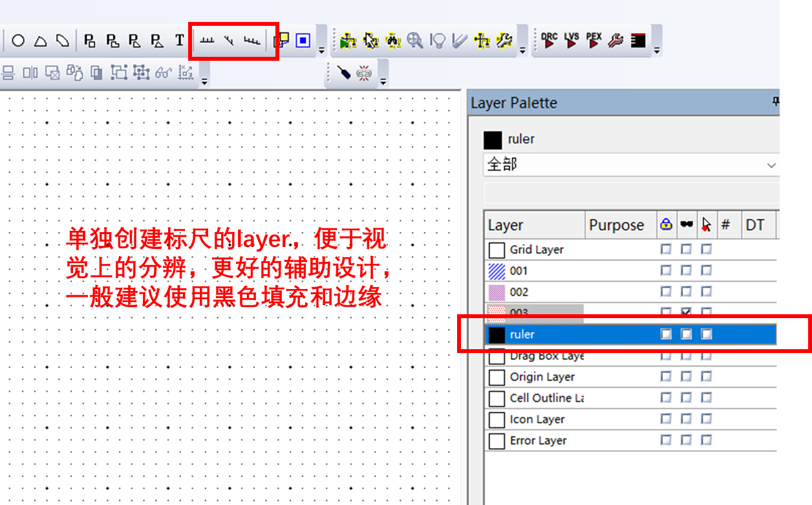The height and width of the screenshot is (505, 812).
Task: Expand drawing toolbar overflow after blue square
Action: click(321, 49)
